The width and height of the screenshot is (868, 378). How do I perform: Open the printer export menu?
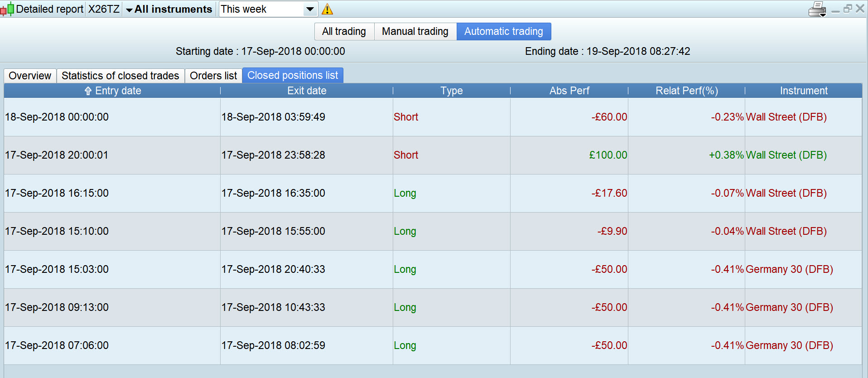(818, 9)
